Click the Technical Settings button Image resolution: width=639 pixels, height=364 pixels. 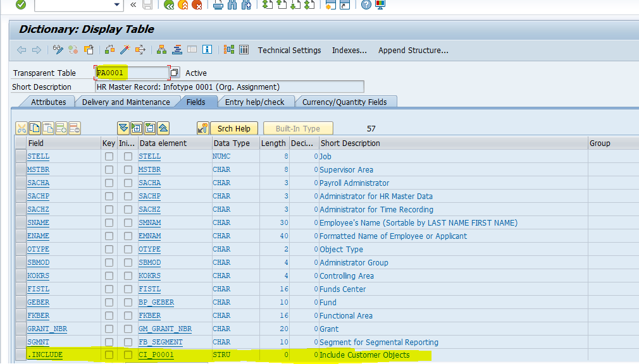tap(289, 50)
